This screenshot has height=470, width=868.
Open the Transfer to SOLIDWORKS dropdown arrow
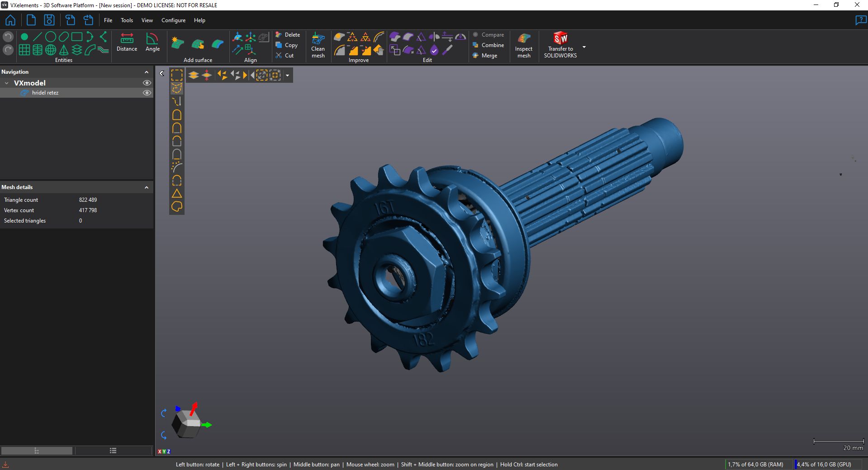(x=584, y=47)
